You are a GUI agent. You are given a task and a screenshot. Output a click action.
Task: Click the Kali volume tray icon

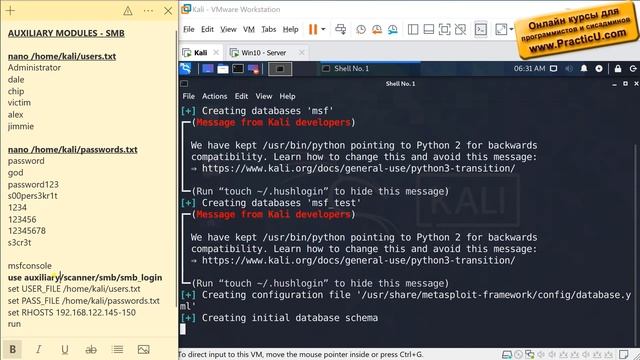(x=569, y=69)
